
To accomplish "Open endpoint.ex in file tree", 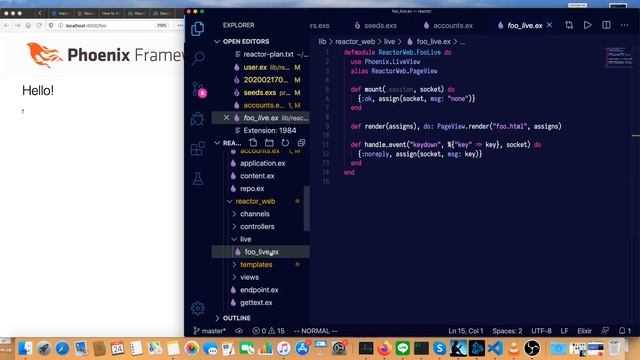I will pos(259,290).
